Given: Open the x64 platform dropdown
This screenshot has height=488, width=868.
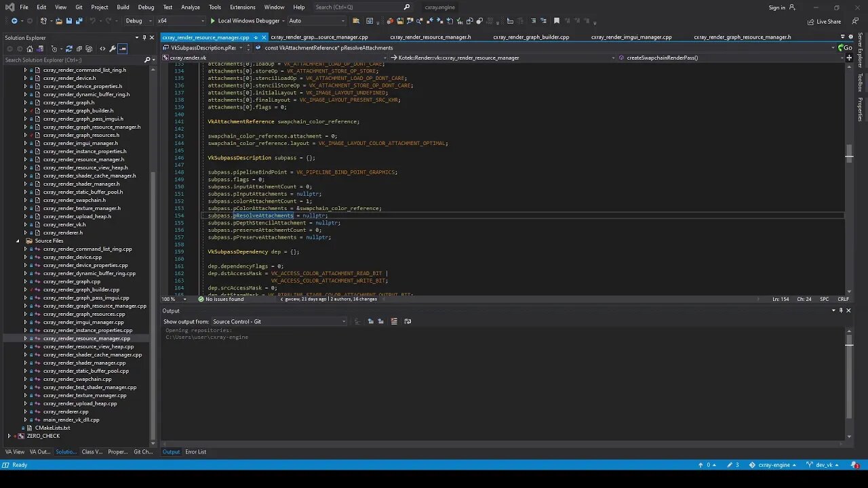Looking at the screenshot, I should point(180,21).
